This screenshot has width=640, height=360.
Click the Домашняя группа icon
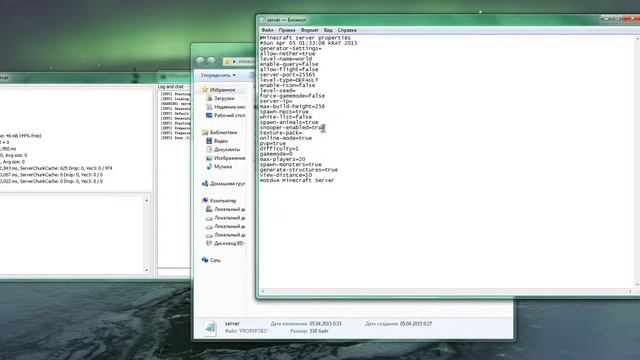[205, 184]
